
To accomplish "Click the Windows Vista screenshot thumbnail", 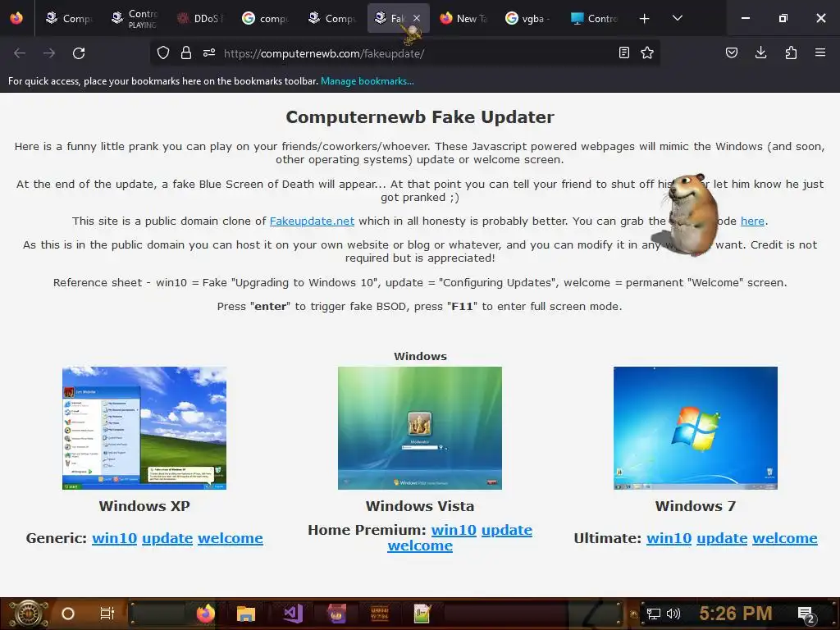I will (x=420, y=428).
